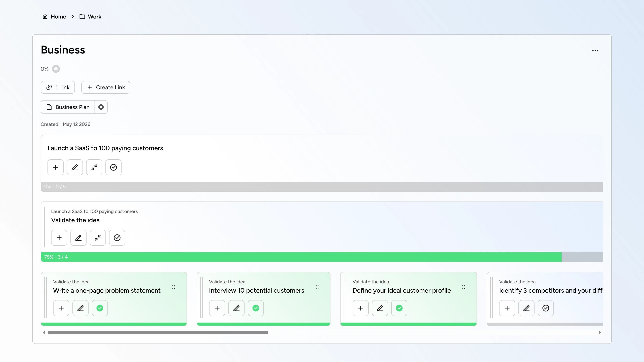Edit the Validate the idea goal

click(x=78, y=238)
